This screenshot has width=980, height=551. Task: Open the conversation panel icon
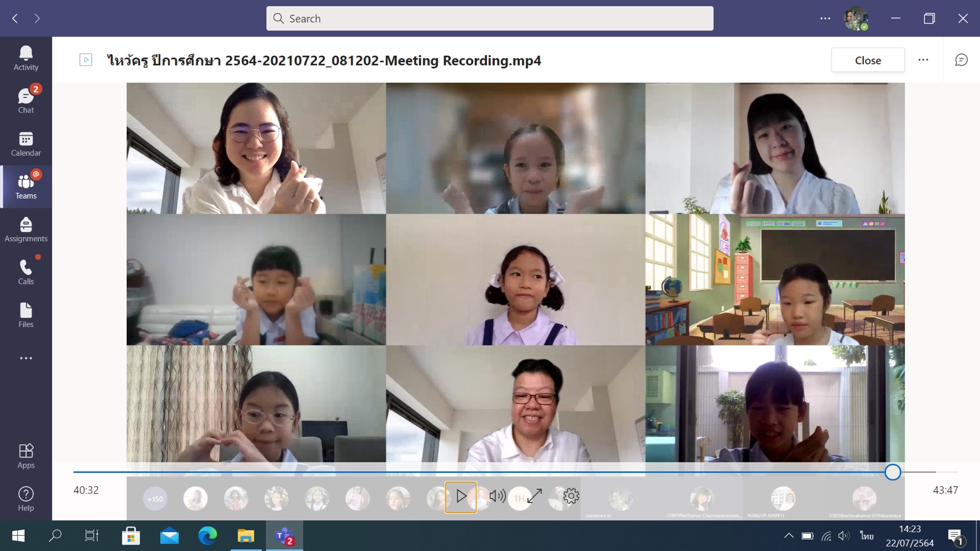[961, 60]
